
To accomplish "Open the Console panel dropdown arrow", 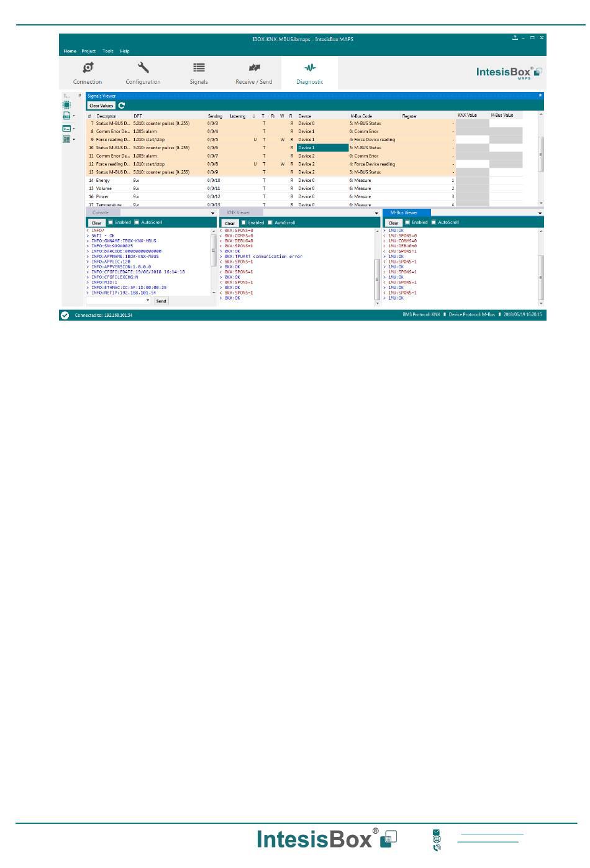I will [x=213, y=213].
